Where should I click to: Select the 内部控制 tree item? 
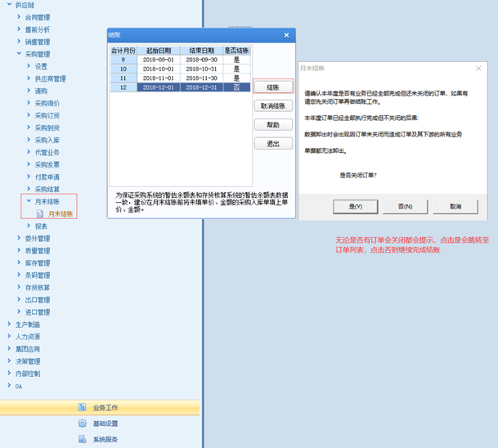28,374
